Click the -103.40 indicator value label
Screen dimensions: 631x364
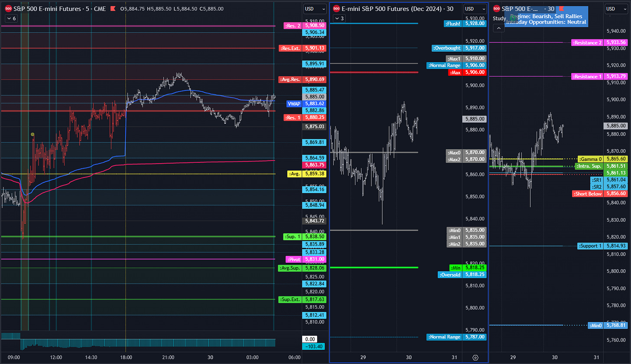314,346
